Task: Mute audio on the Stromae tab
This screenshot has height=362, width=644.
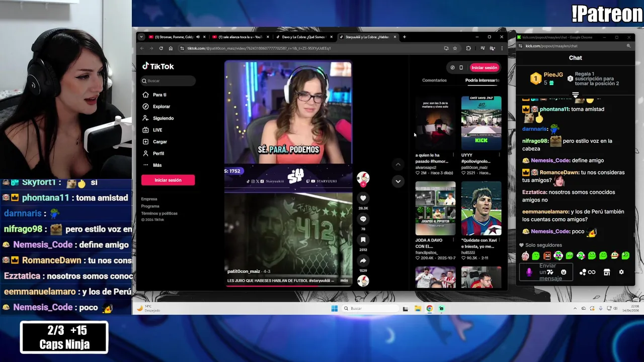Action: (x=198, y=37)
